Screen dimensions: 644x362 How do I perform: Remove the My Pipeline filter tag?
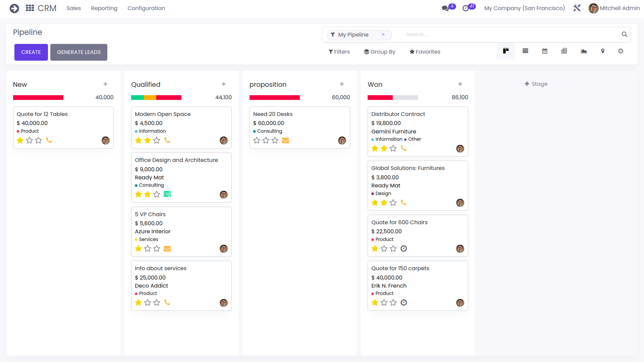pos(383,35)
